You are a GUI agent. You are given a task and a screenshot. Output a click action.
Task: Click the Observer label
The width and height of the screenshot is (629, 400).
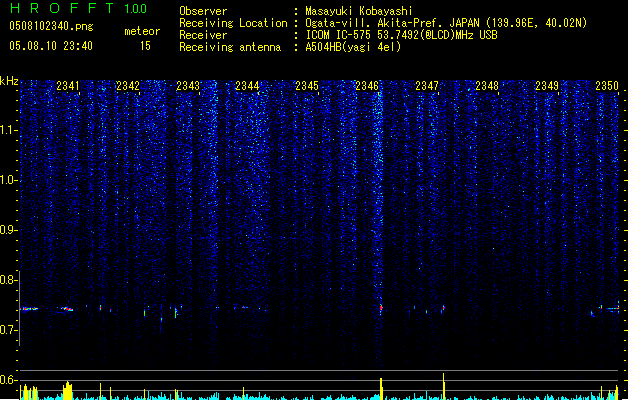click(x=203, y=11)
